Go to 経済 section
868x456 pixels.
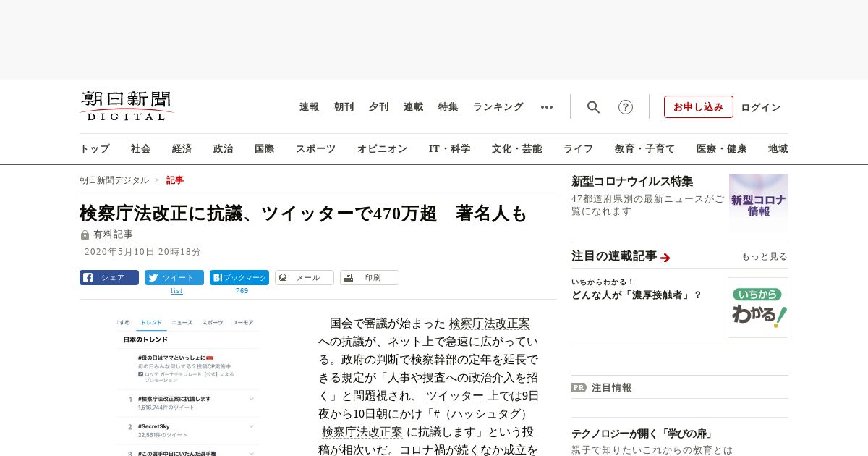tap(182, 149)
